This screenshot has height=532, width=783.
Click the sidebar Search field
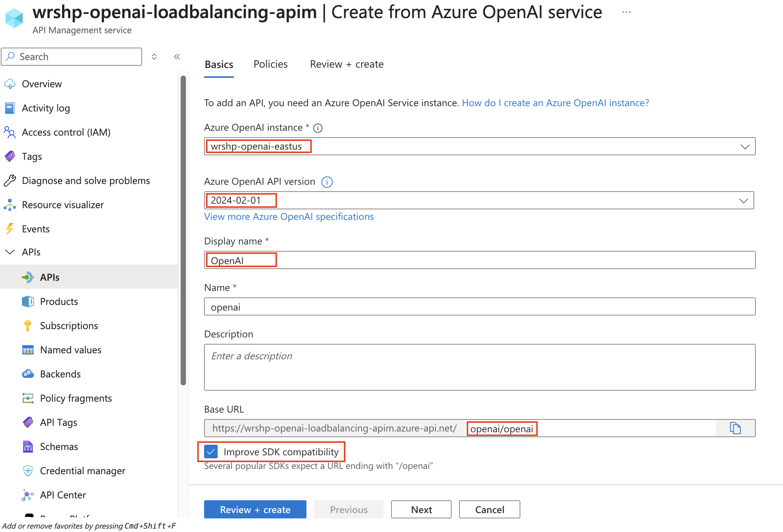coord(72,57)
